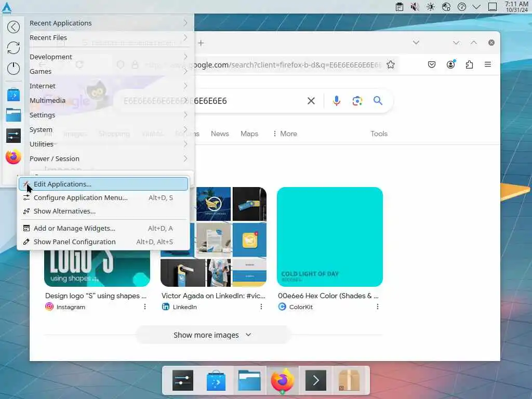Open the file manager icon in launcher favorites
This screenshot has height=399, width=532.
pos(13,115)
